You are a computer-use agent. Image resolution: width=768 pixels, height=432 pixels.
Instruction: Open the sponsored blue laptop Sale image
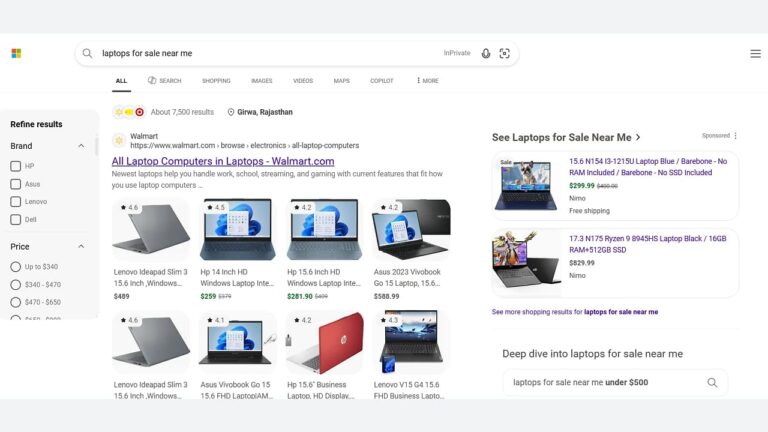coord(526,185)
